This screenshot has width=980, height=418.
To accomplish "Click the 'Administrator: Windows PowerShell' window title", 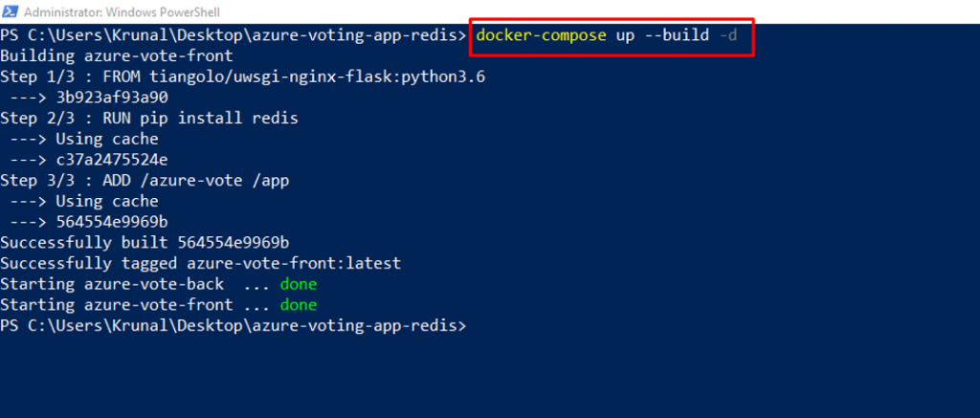I will 122,11.
